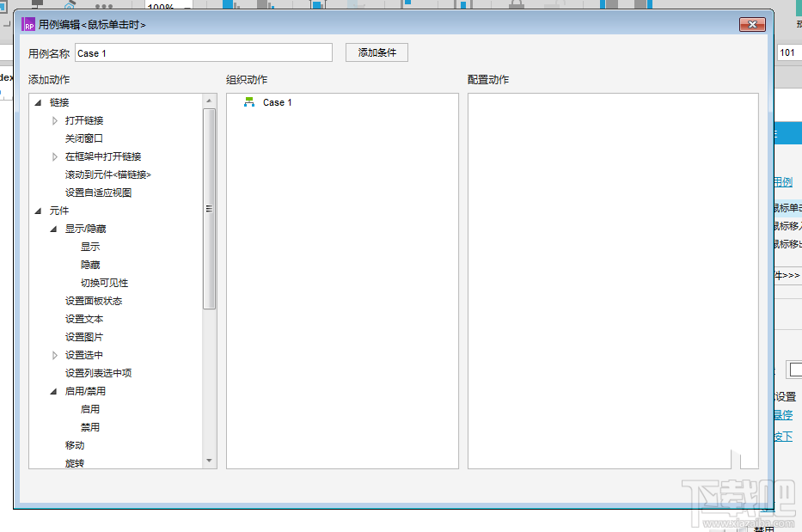Select 设置选中 action label
The height and width of the screenshot is (532, 802).
pos(84,355)
